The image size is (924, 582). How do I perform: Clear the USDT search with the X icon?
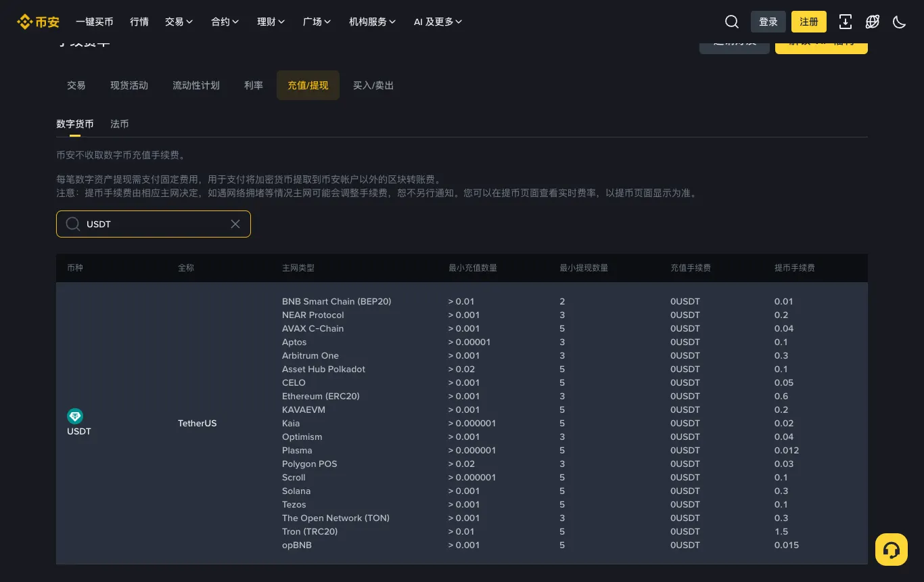[235, 224]
